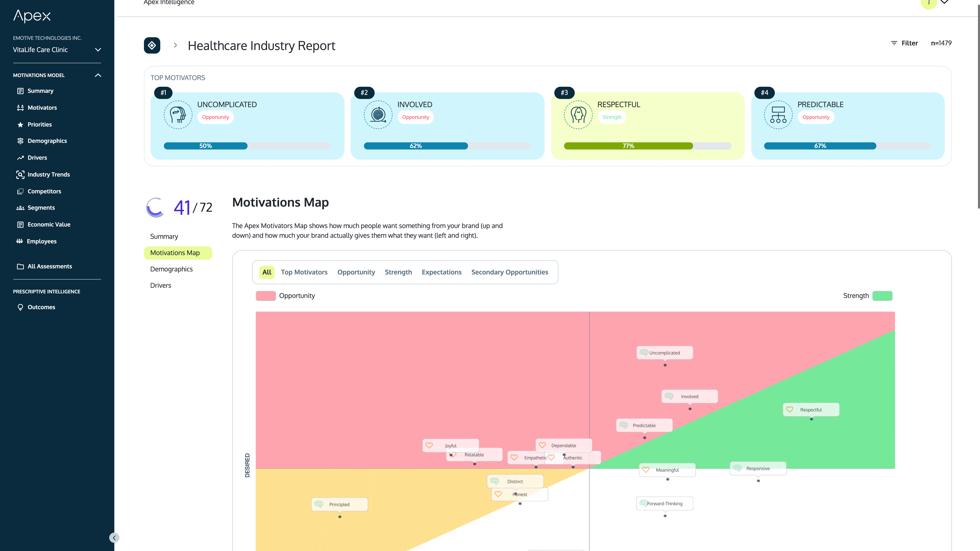Click the Outcomes lightbulb icon
This screenshot has height=551, width=980.
click(x=21, y=307)
